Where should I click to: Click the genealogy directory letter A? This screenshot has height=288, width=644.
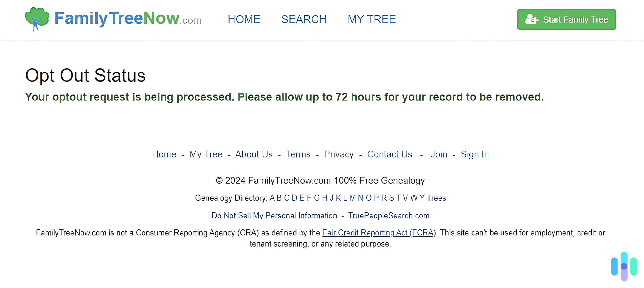[271, 198]
